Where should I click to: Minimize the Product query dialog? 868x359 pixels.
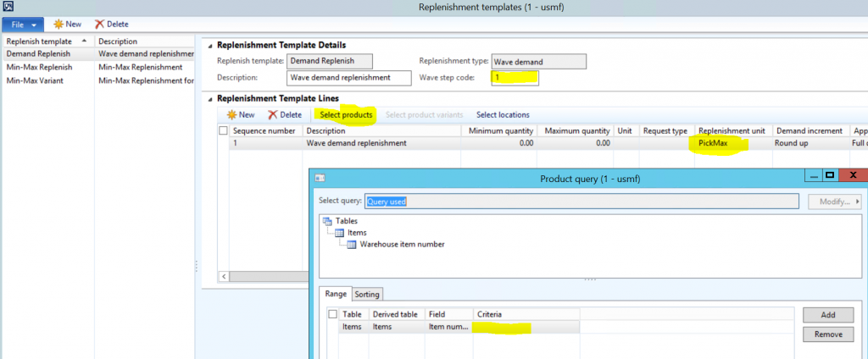coord(814,176)
